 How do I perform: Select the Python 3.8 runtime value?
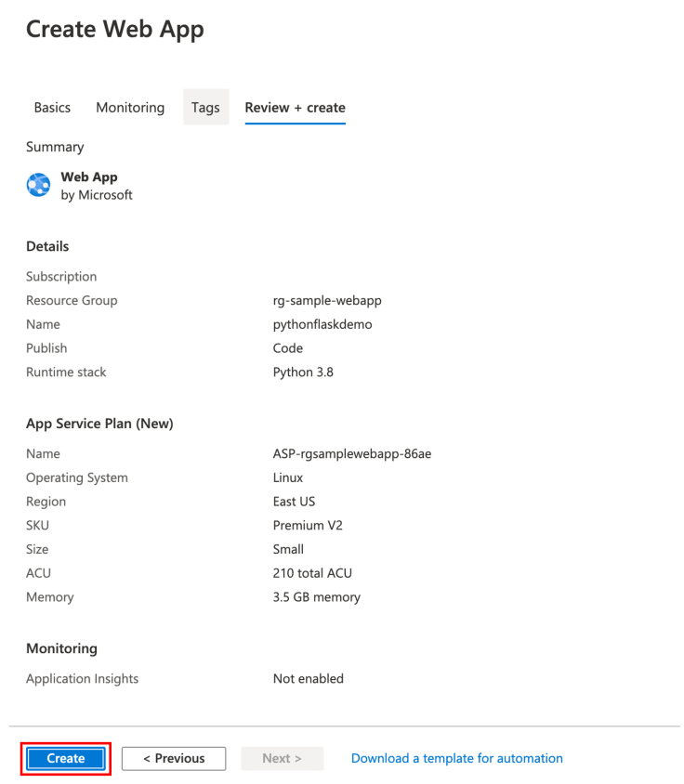[308, 372]
